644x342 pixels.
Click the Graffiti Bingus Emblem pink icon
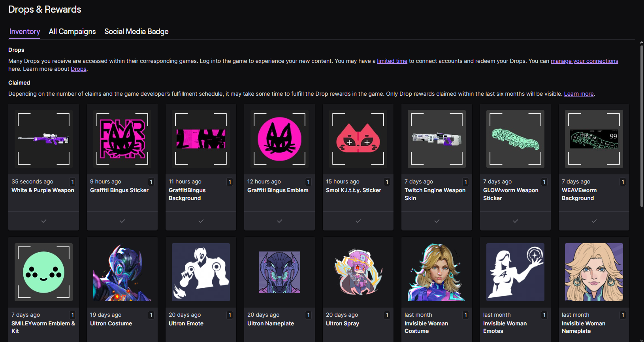click(279, 139)
